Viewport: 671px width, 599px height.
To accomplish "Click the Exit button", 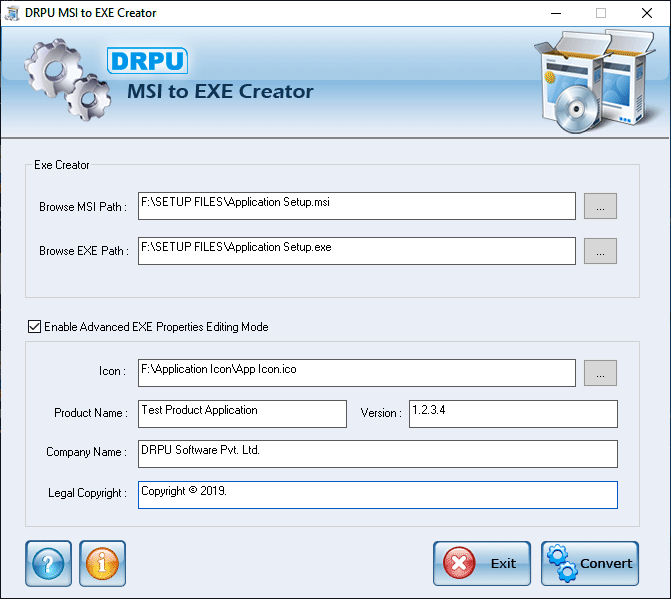I will 482,563.
